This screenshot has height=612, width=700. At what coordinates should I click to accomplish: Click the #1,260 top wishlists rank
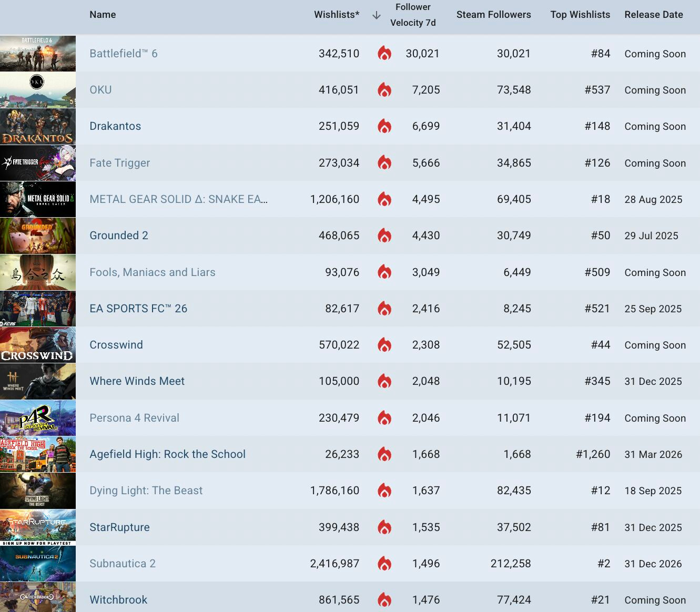click(593, 454)
